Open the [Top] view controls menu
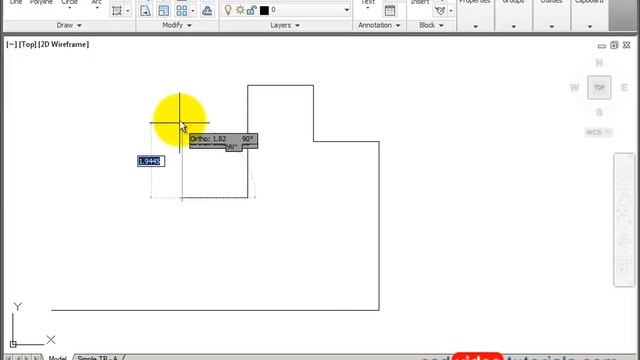 pyautogui.click(x=27, y=44)
